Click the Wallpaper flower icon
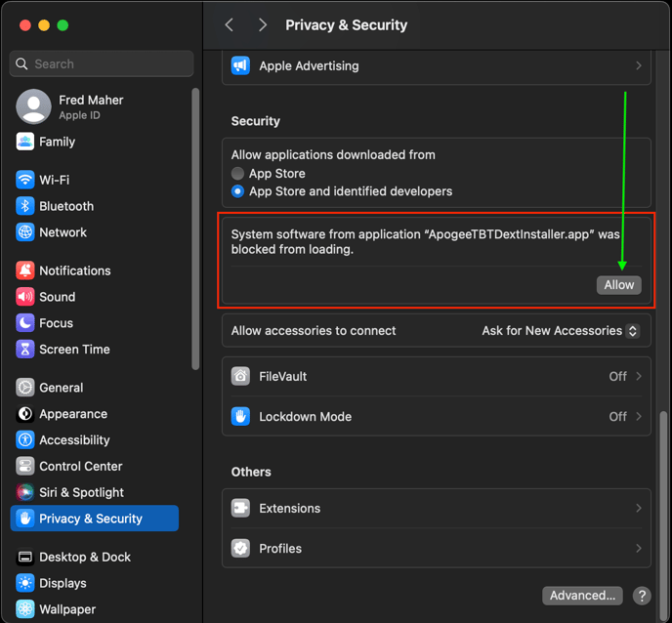Image resolution: width=672 pixels, height=623 pixels. click(24, 609)
